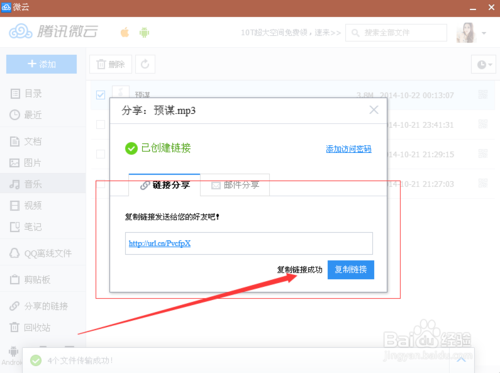The width and height of the screenshot is (500, 373).
Task: Click the Android icon at sidebar bottom
Action: [13, 352]
